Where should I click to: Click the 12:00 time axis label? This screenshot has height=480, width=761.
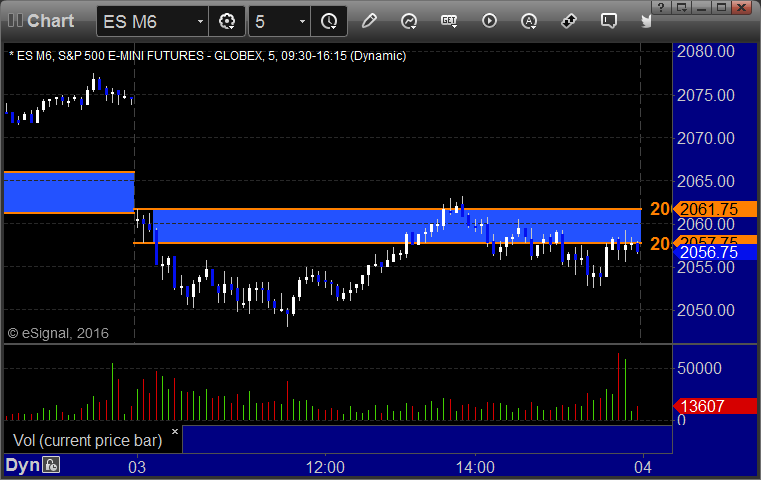[x=325, y=467]
